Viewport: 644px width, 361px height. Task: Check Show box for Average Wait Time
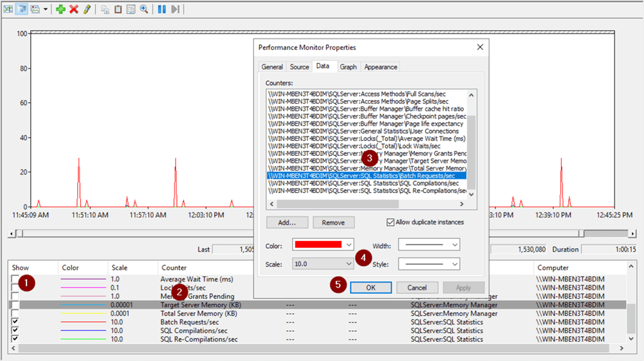coord(15,279)
